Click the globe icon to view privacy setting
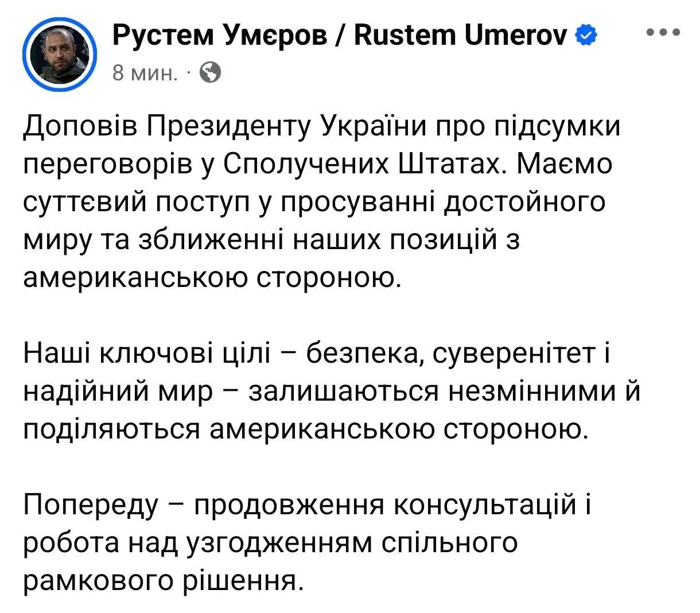Screen dimensions: 700x613 point(212,73)
